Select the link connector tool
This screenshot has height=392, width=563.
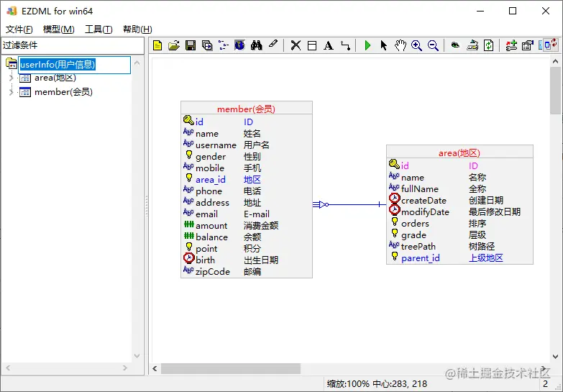[x=345, y=45]
